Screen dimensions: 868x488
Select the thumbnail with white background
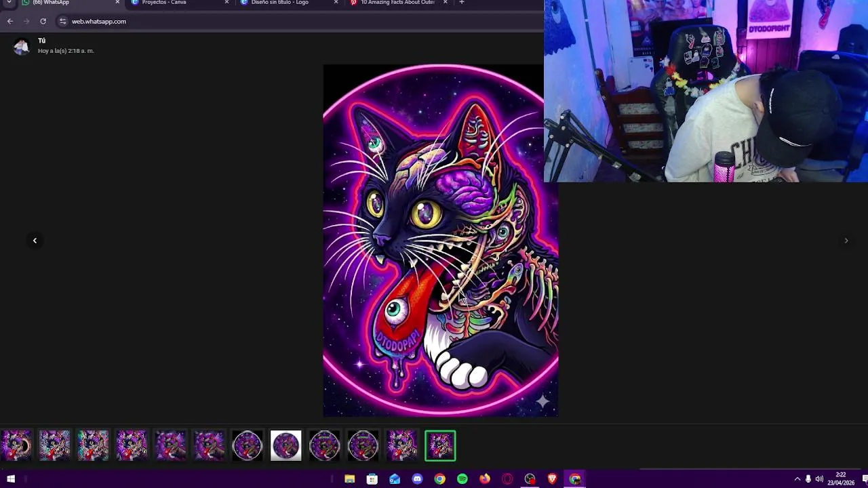pyautogui.click(x=285, y=446)
